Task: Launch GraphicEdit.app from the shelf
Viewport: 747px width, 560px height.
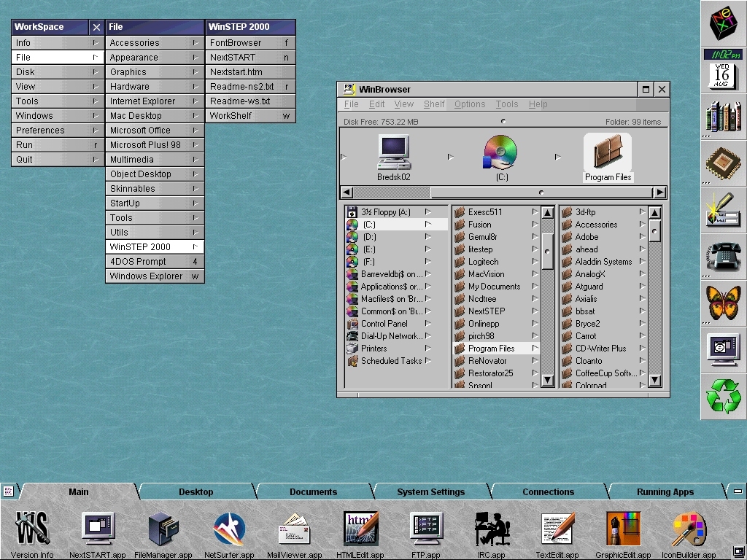Action: 623,534
